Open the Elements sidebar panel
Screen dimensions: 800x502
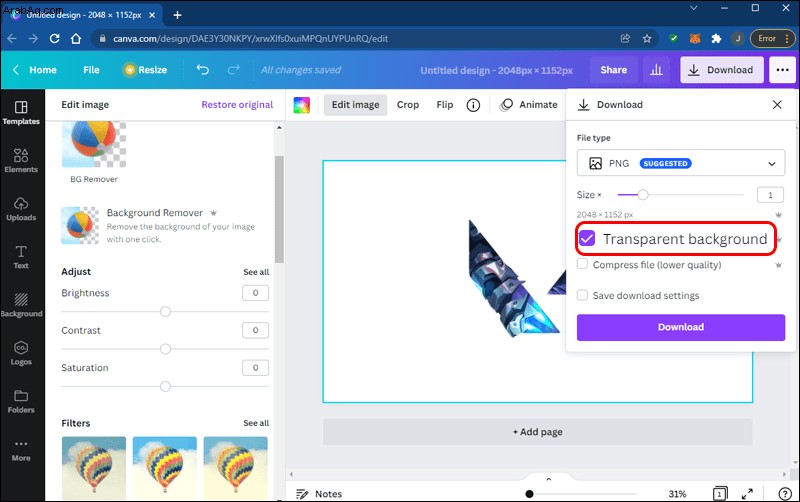[x=21, y=161]
